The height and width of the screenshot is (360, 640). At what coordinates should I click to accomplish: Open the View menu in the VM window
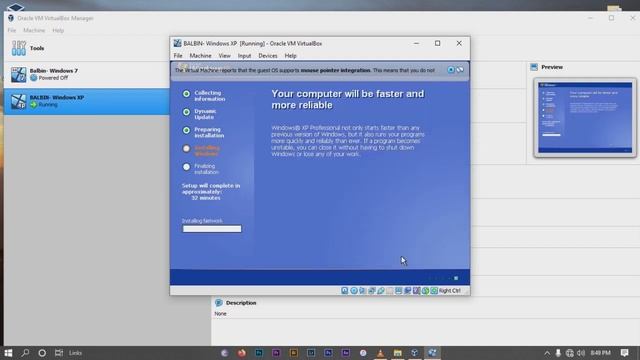[224, 56]
